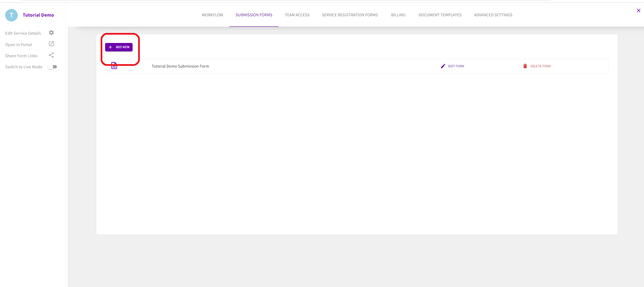This screenshot has height=287, width=644.
Task: Click the Tutorial Demo avatar circle
Action: (11, 15)
